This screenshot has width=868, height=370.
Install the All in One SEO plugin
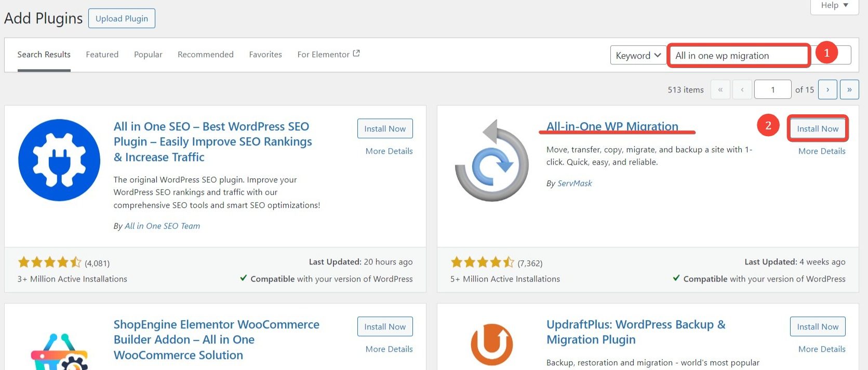point(385,129)
